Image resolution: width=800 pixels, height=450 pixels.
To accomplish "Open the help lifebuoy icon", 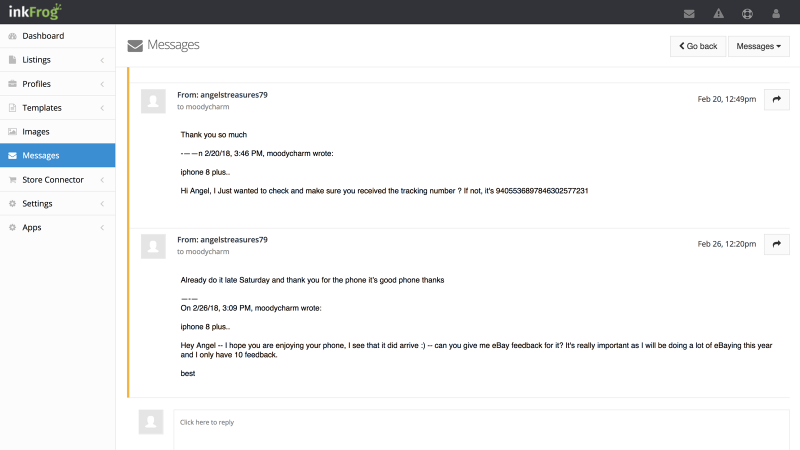I will point(747,14).
